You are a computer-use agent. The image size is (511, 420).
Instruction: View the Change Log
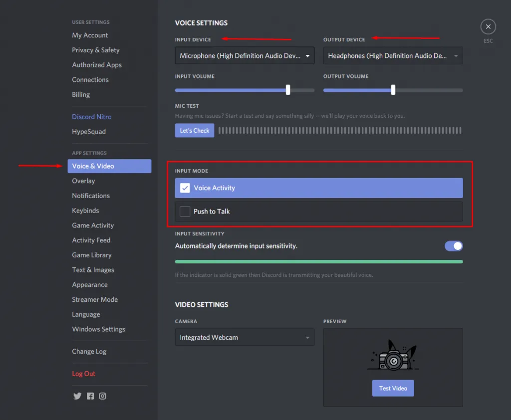coord(89,352)
